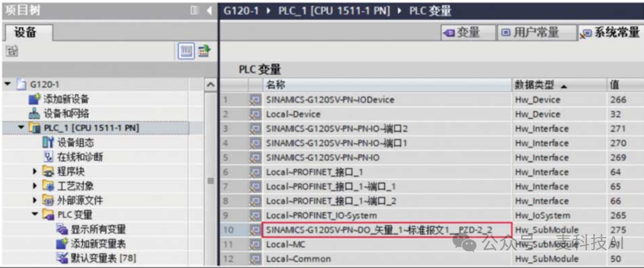Collapse the PLC 变量 folder

coord(36,215)
